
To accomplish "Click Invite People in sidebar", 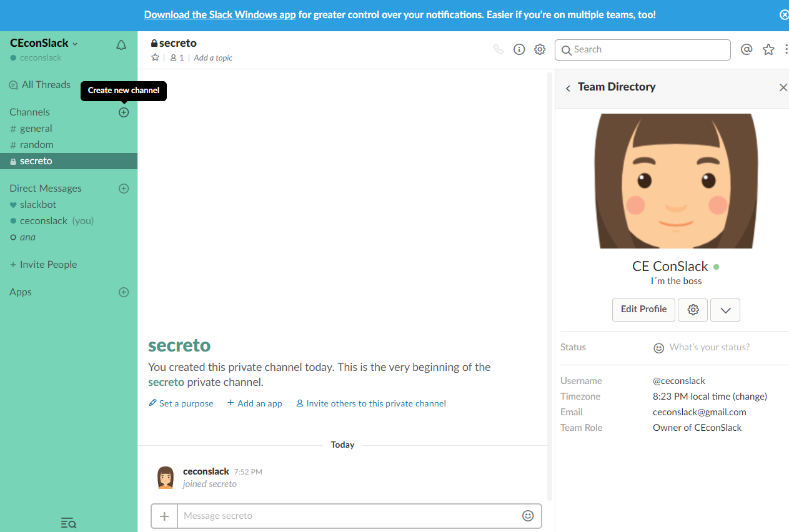I will tap(44, 265).
